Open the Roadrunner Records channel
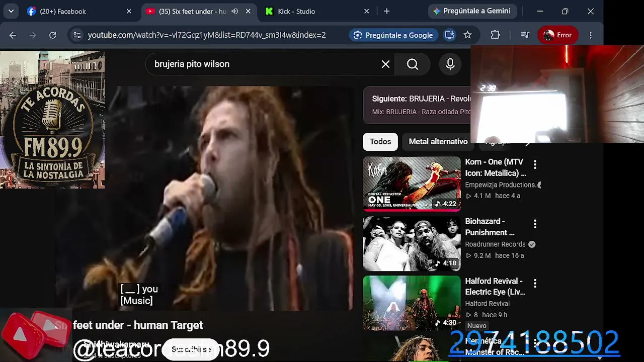This screenshot has width=644, height=362. point(495,244)
